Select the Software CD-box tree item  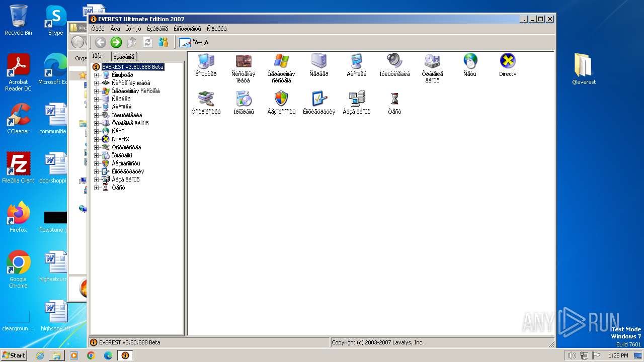(x=122, y=155)
